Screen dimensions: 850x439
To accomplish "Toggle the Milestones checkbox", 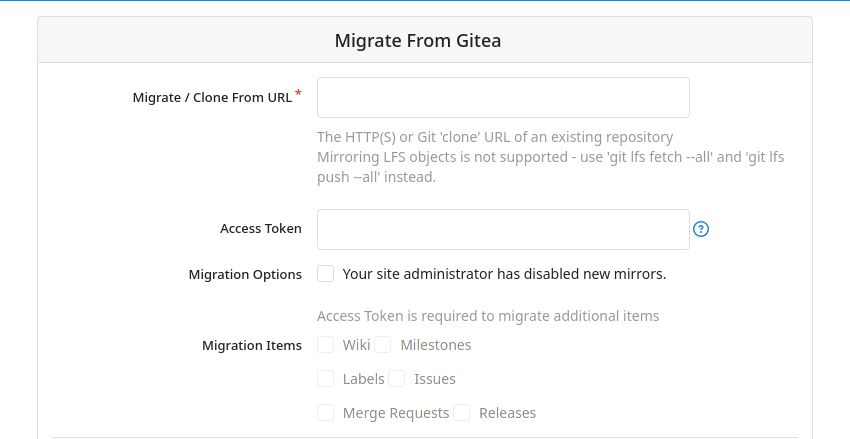I will pyautogui.click(x=383, y=345).
